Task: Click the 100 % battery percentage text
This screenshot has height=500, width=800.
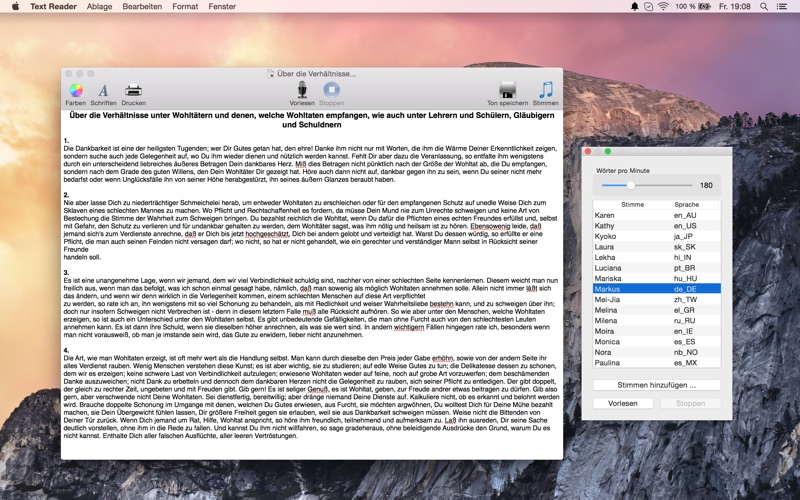Action: point(685,6)
